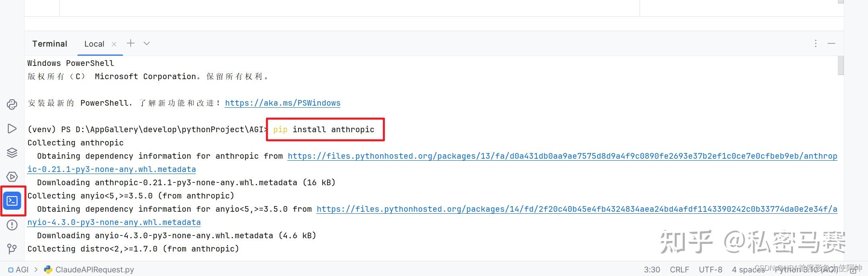The width and height of the screenshot is (868, 276).
Task: Expand the terminal tabs chevron dropdown
Action: click(146, 43)
